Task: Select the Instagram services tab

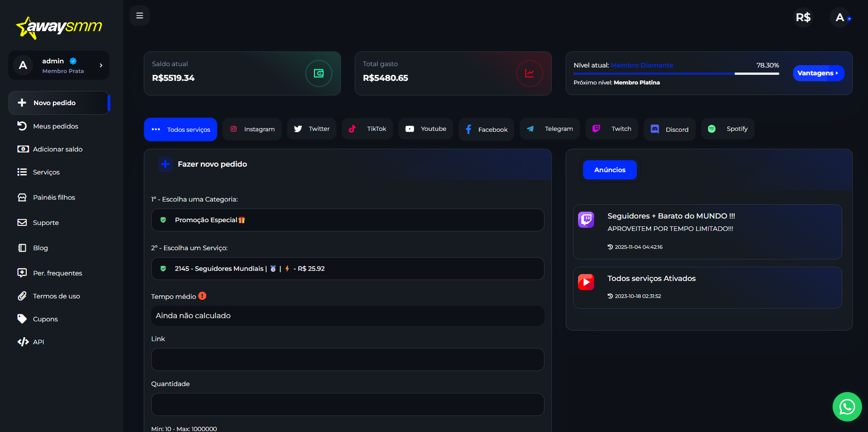Action: 252,129
